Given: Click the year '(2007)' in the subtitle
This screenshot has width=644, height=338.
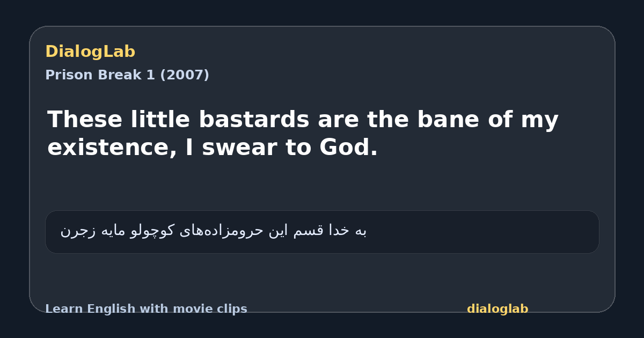Looking at the screenshot, I should [185, 75].
